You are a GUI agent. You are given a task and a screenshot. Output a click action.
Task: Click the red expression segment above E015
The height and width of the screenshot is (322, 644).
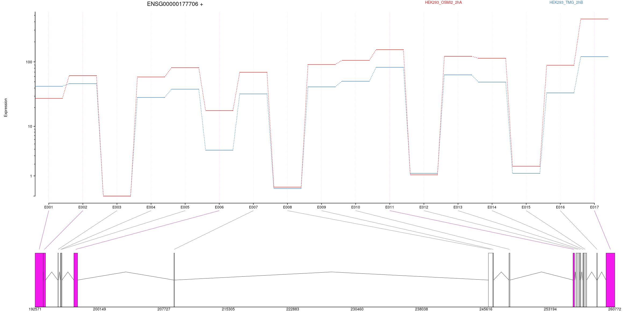[526, 166]
